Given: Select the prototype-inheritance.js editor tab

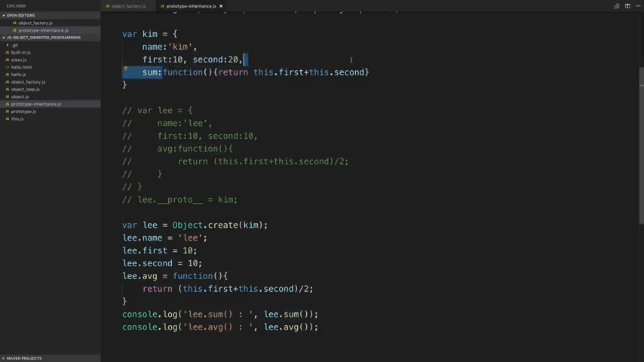Looking at the screenshot, I should pos(191,6).
